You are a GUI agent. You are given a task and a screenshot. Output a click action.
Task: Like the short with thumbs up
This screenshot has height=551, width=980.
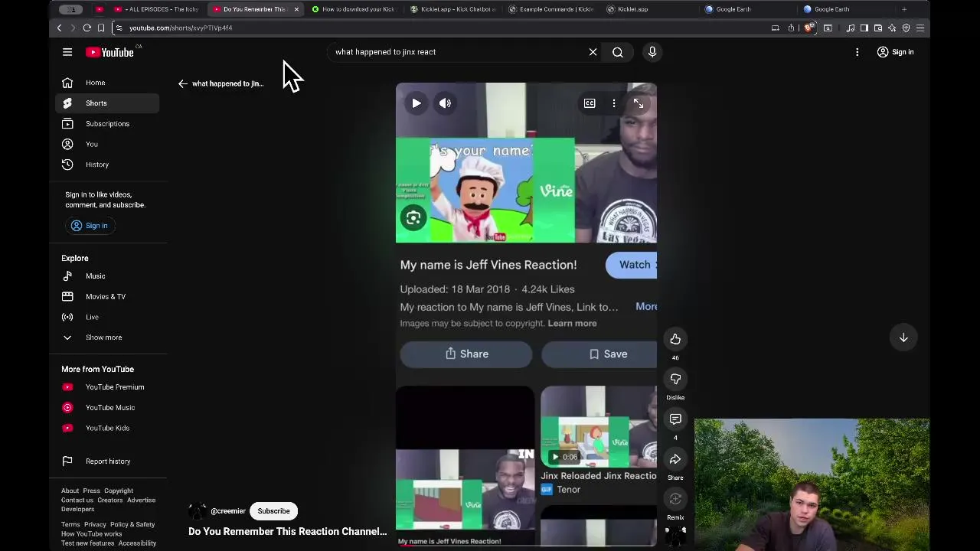675,339
